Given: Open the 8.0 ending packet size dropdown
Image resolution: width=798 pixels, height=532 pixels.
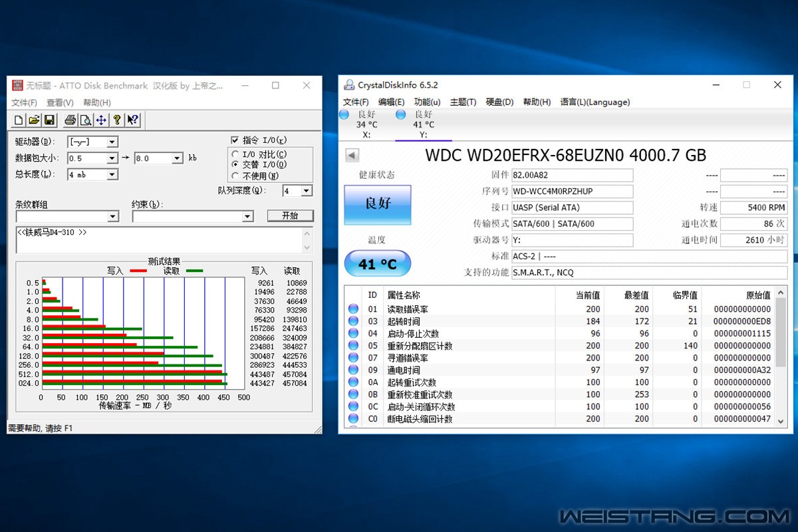Looking at the screenshot, I should click(x=178, y=158).
